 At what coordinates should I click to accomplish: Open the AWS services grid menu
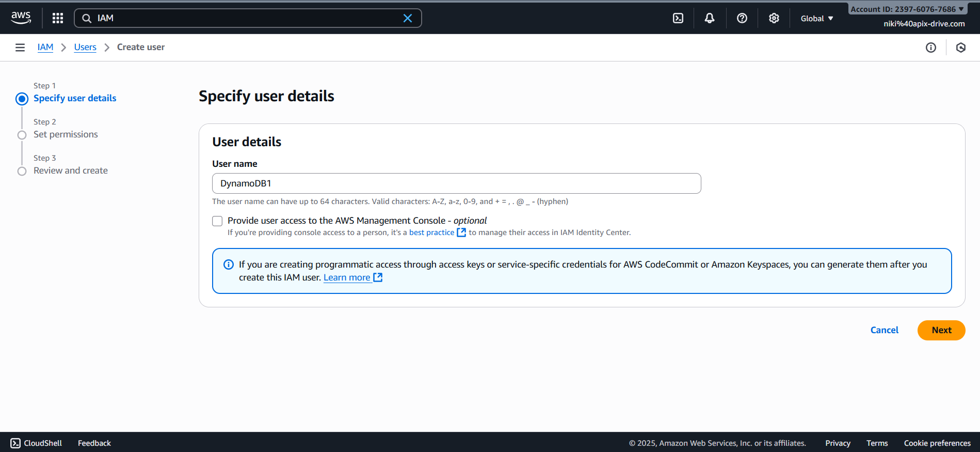[58, 18]
